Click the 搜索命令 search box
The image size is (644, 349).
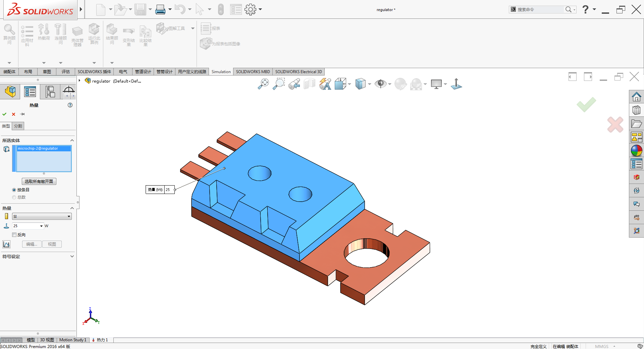pos(540,9)
